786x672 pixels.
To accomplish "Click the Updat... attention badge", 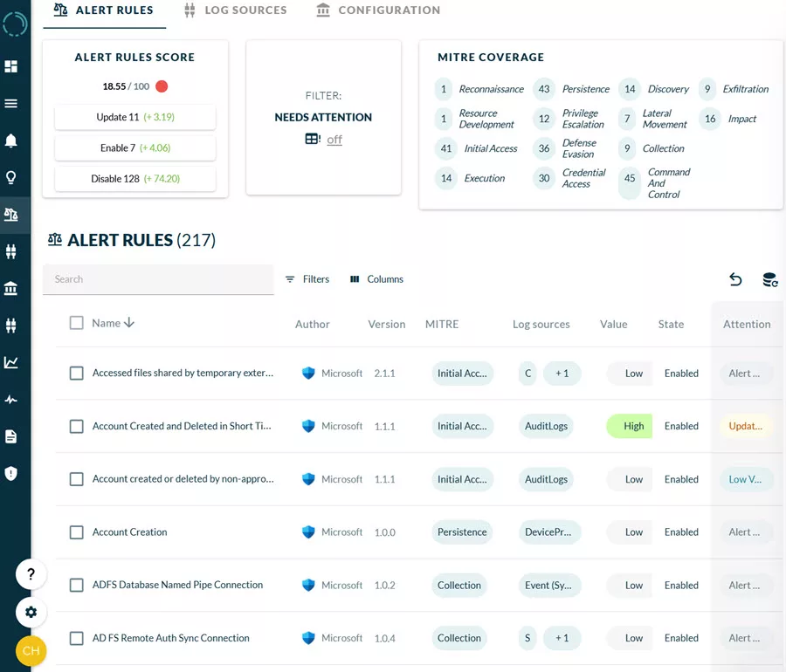I will tap(746, 426).
